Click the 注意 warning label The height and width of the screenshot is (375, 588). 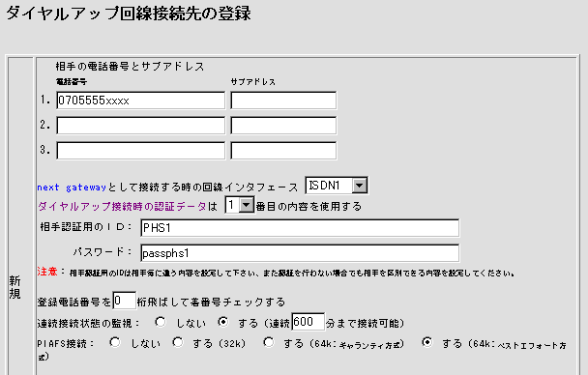pyautogui.click(x=47, y=272)
